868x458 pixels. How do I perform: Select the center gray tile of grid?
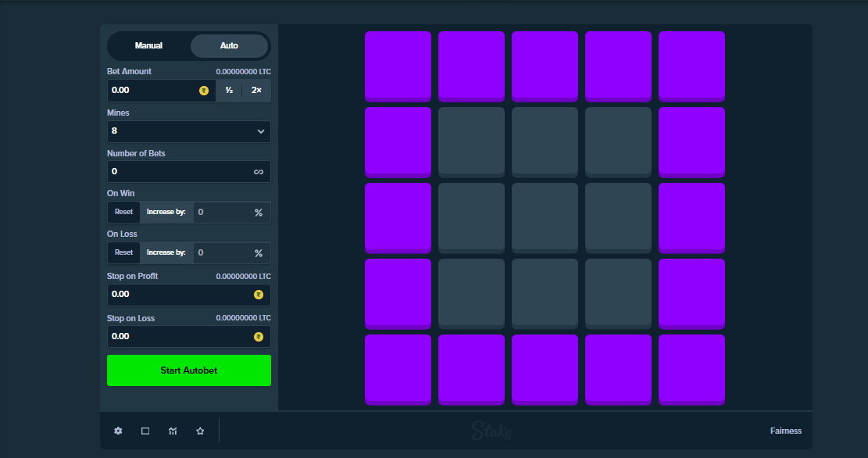(x=545, y=218)
